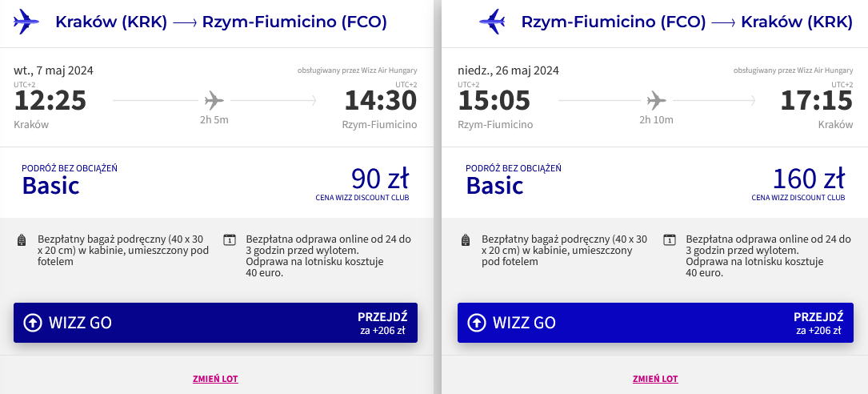The width and height of the screenshot is (868, 394).
Task: Click the airplane icon beside Rzym-Fiumicino (FCO) header
Action: click(x=492, y=22)
